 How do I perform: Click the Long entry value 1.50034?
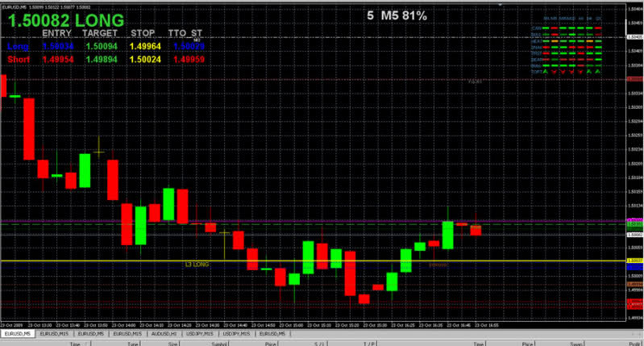click(x=58, y=47)
